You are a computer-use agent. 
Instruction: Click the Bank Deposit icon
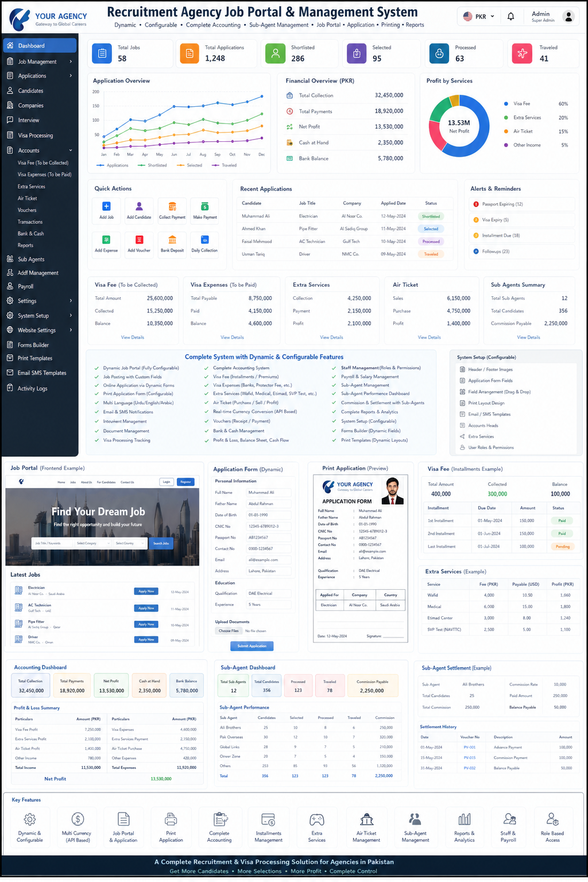tap(172, 240)
